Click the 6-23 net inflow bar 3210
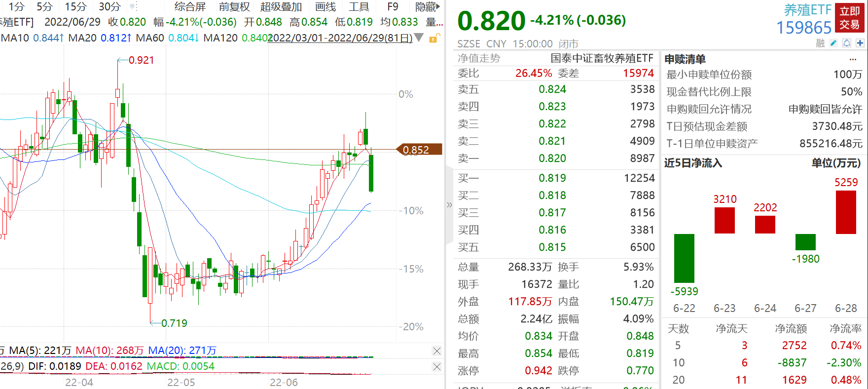Image resolution: width=868 pixels, height=389 pixels. (x=724, y=220)
